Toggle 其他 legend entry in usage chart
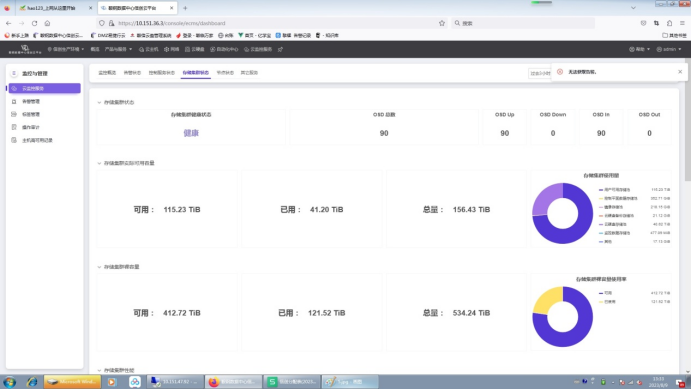The height and width of the screenshot is (389, 692). pyautogui.click(x=606, y=242)
